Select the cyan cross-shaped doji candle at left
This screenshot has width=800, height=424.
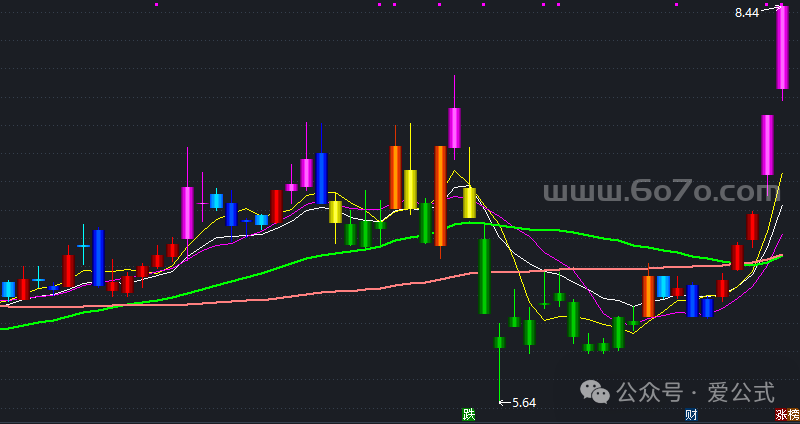tap(84, 245)
